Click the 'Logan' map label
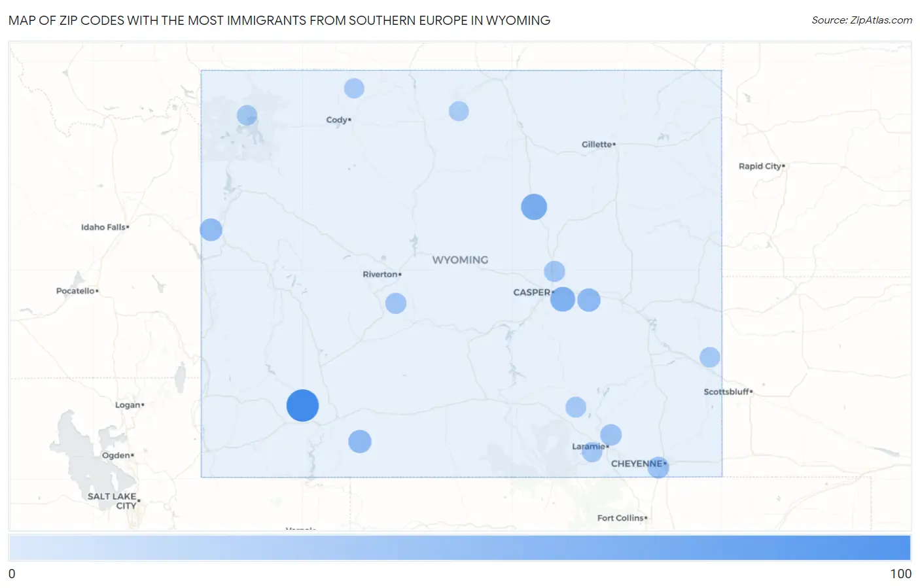This screenshot has width=920, height=588. 128,405
